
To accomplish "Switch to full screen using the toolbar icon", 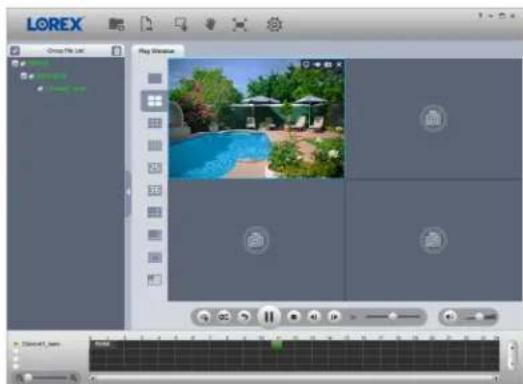I will tap(239, 25).
